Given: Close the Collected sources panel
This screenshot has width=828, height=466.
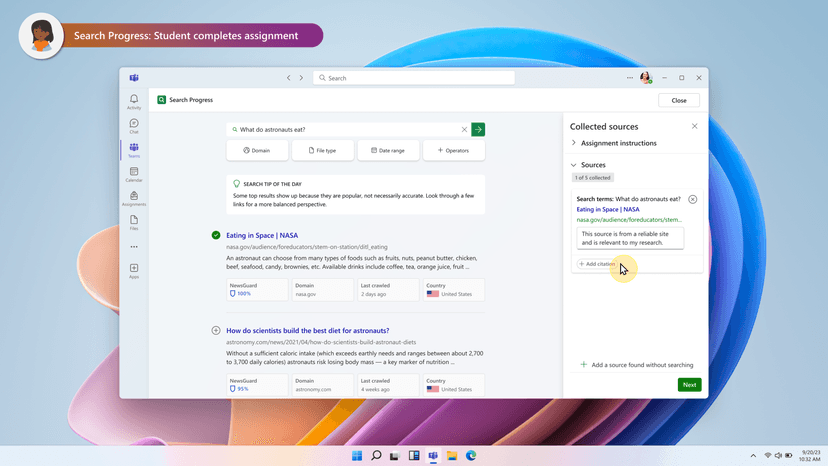Looking at the screenshot, I should point(694,126).
